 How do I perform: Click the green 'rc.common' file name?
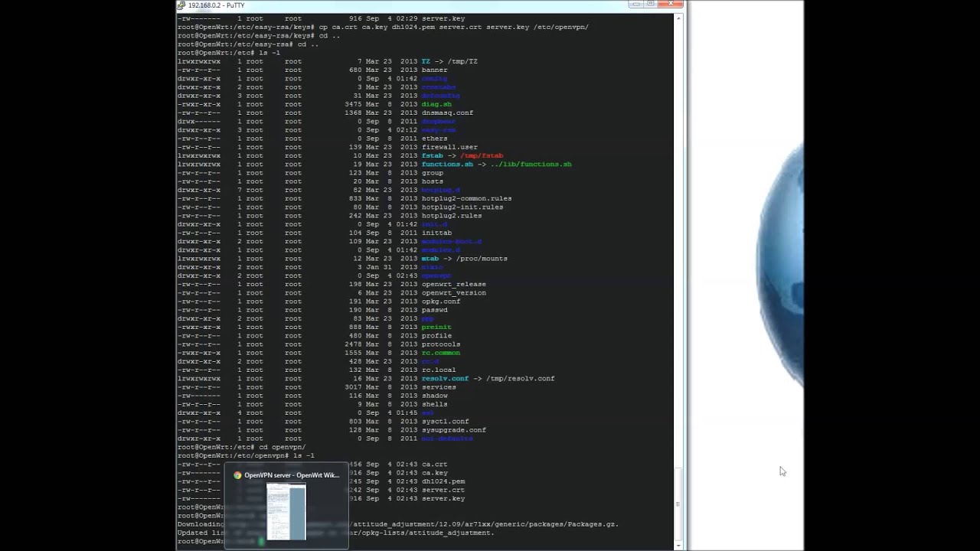441,353
